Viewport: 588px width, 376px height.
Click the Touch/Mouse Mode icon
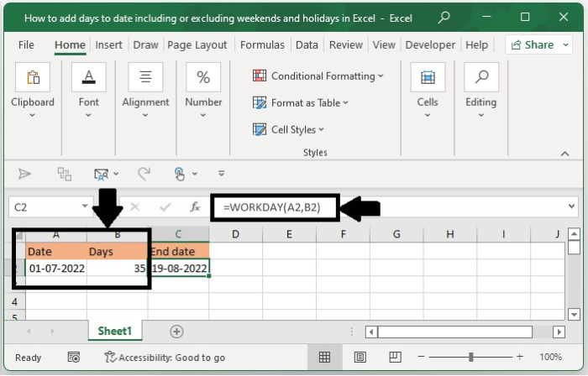[x=180, y=174]
